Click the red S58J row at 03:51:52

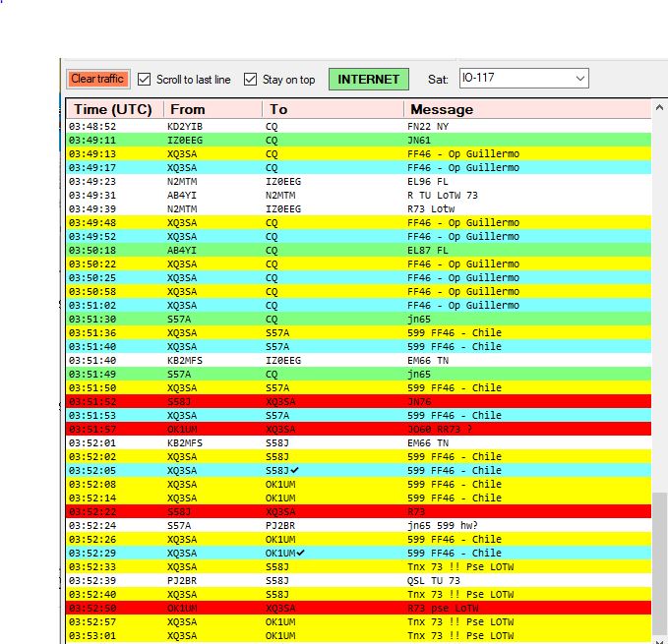point(359,401)
